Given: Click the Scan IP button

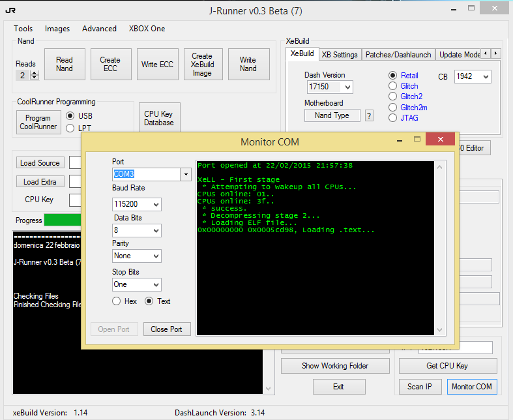Looking at the screenshot, I should (x=420, y=387).
